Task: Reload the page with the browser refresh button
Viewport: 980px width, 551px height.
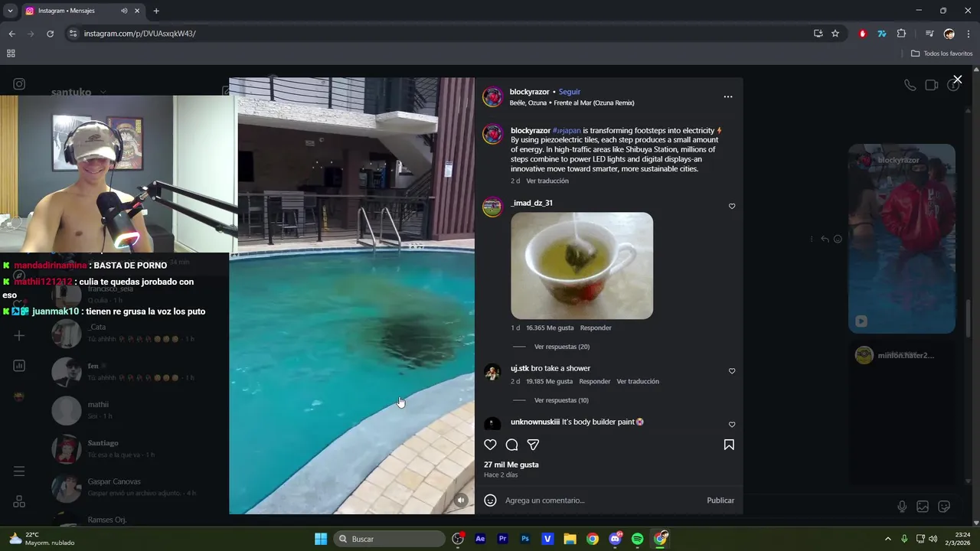Action: [x=50, y=34]
